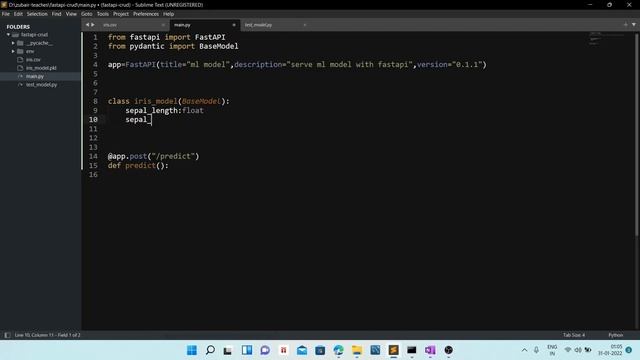
Task: Go to next tab using right arrow
Action: tap(93, 25)
